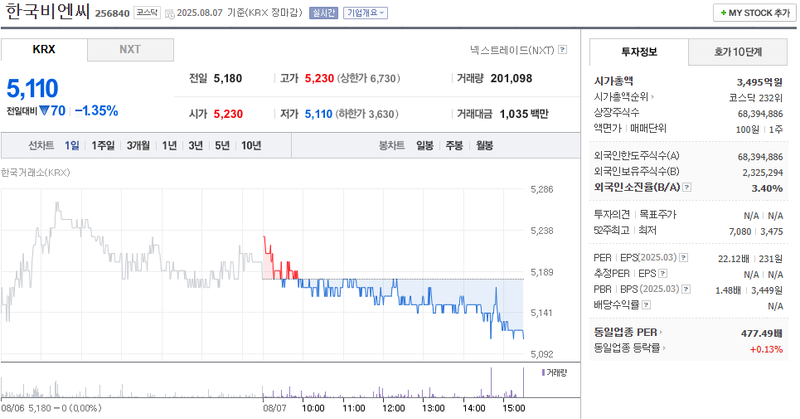
Task: Click the NXT help question-mark icon
Action: (x=562, y=50)
